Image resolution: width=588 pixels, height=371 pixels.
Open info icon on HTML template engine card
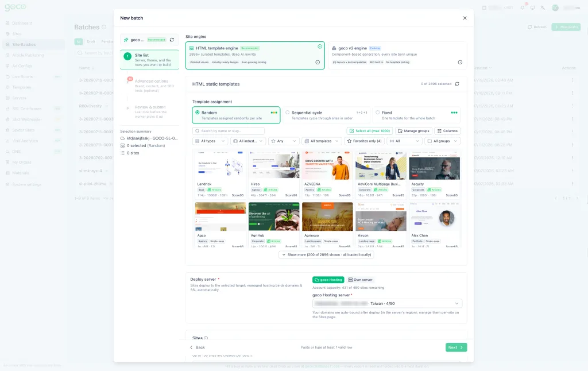318,62
